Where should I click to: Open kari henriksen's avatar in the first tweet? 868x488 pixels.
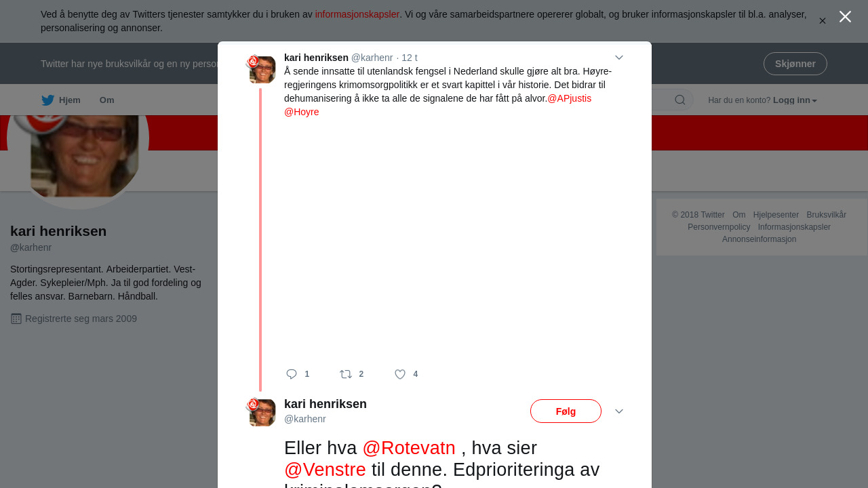[x=261, y=69]
